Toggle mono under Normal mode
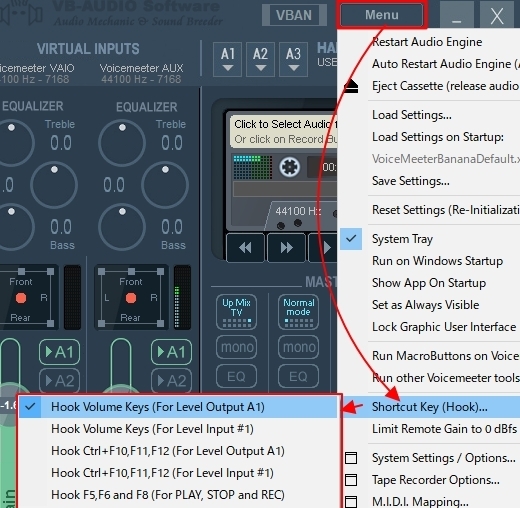The width and height of the screenshot is (520, 508). point(299,347)
